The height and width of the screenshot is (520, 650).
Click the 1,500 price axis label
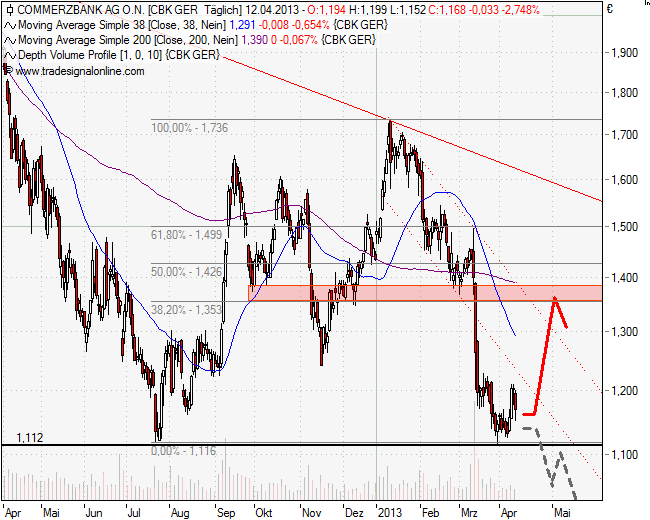(x=625, y=227)
